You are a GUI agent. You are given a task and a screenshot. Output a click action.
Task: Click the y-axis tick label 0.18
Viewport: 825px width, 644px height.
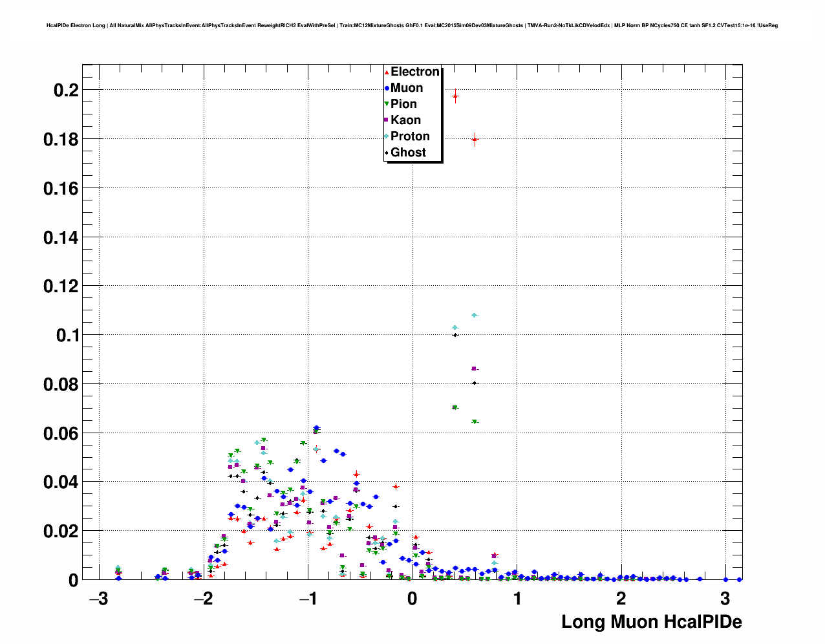point(61,140)
